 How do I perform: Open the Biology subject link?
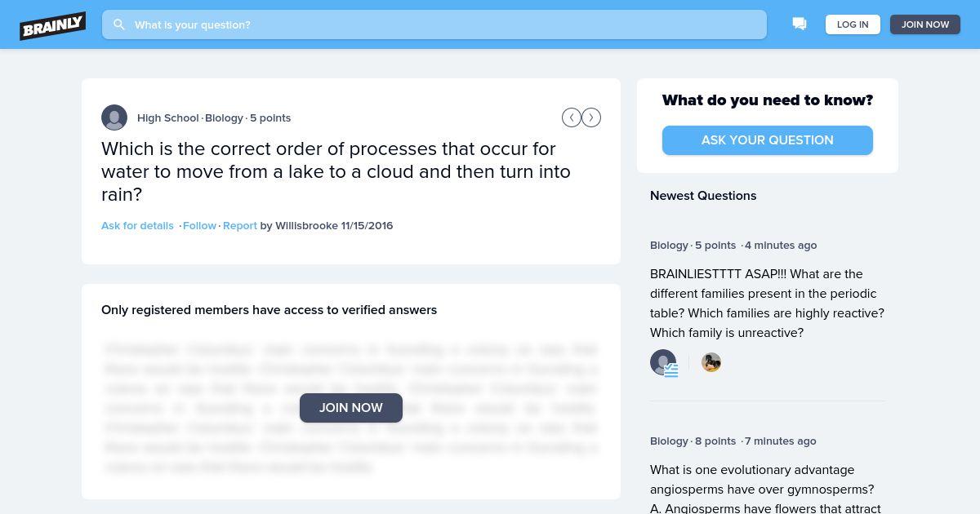[224, 117]
